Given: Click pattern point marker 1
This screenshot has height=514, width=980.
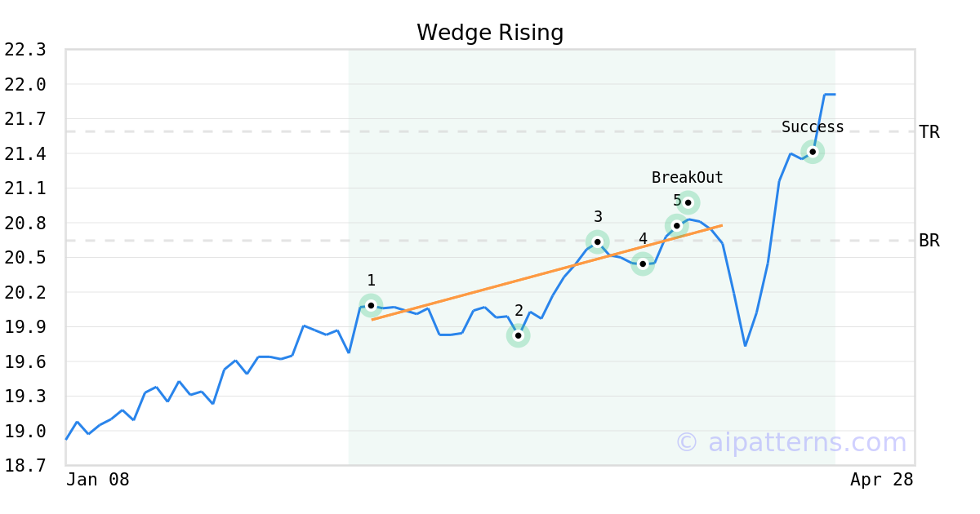Looking at the screenshot, I should click(x=371, y=305).
